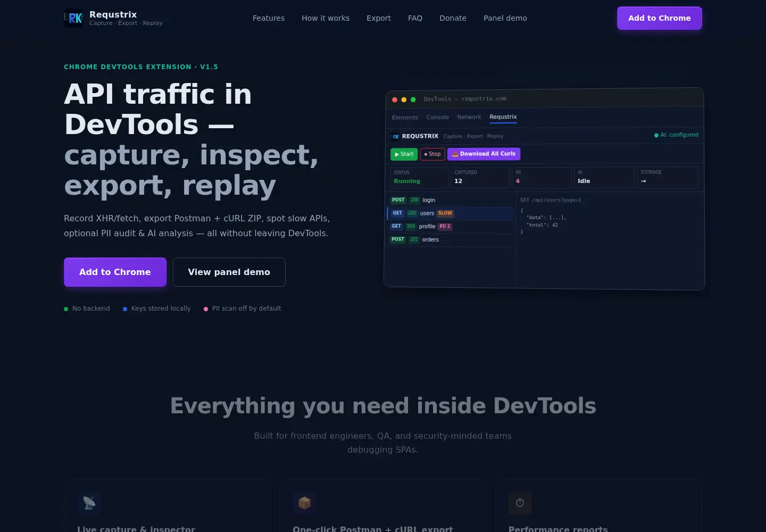Click the stopwatch icon on Performance reports card
The height and width of the screenshot is (532, 766).
[520, 503]
